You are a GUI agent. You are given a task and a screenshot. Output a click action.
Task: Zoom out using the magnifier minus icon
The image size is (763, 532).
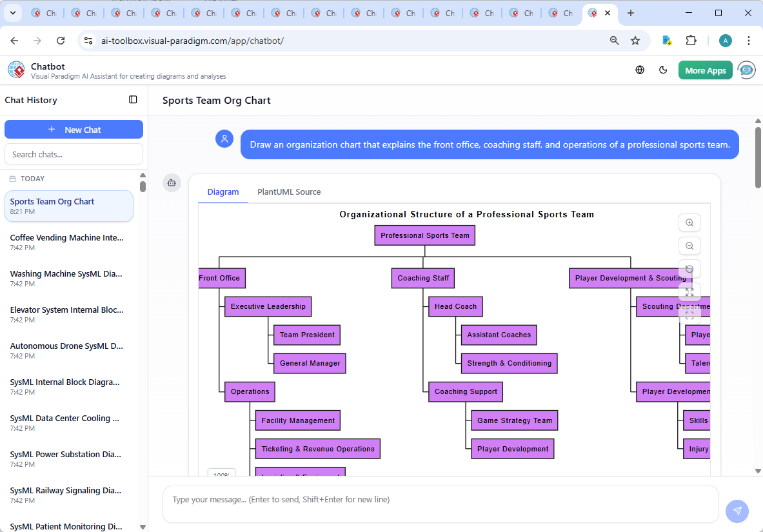(x=689, y=246)
